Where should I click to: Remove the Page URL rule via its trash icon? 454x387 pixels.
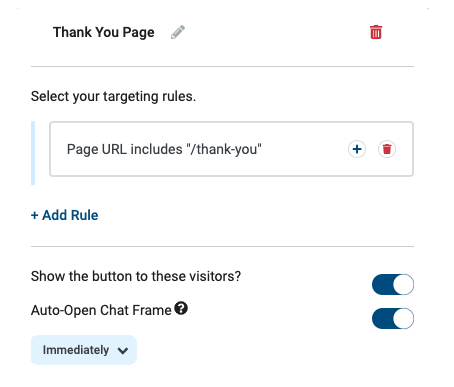[387, 149]
